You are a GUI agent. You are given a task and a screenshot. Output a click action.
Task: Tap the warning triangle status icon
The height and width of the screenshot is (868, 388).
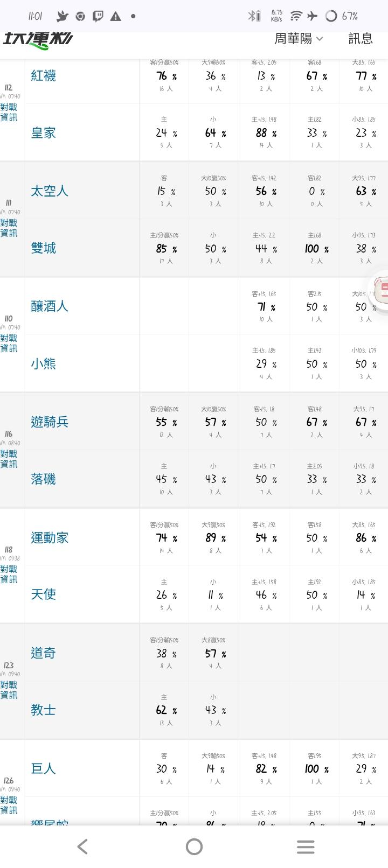(x=116, y=16)
